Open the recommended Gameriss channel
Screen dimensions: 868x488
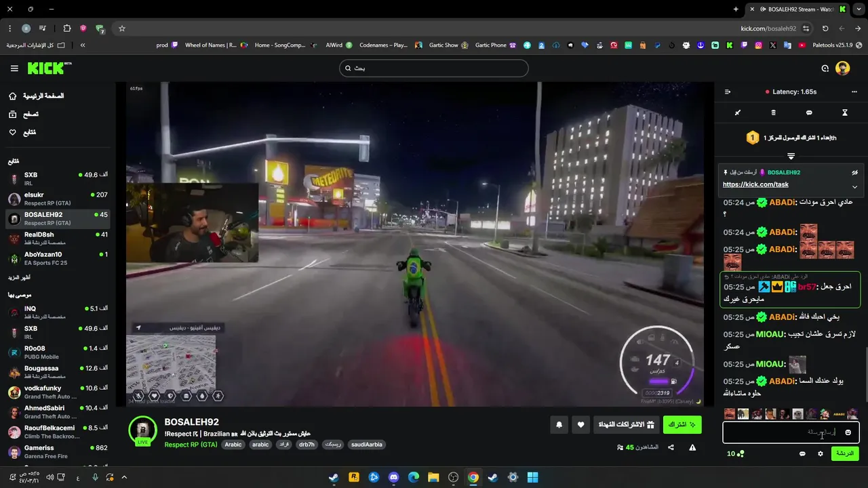58,451
